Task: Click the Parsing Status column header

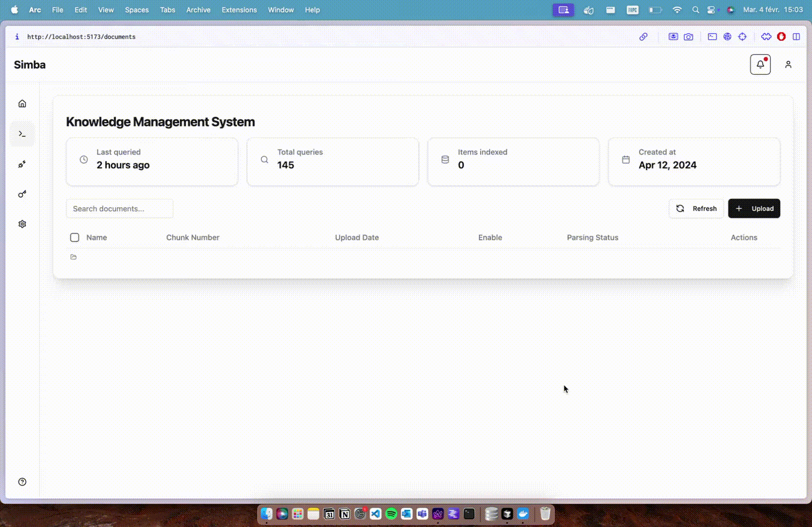Action: click(x=593, y=238)
